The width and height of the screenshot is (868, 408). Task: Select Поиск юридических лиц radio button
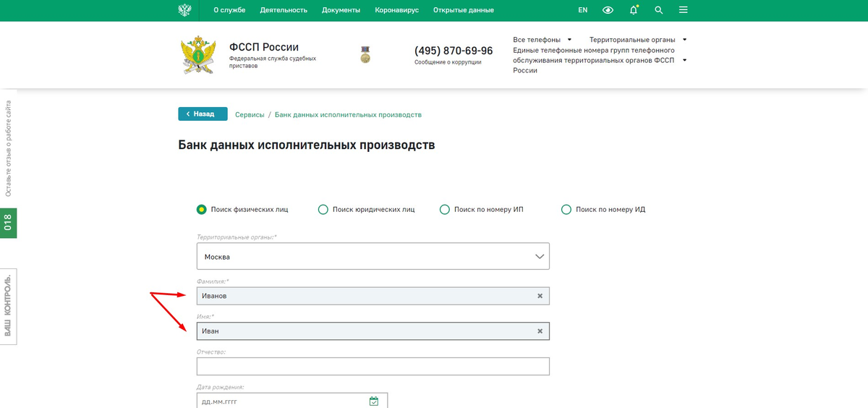(323, 210)
